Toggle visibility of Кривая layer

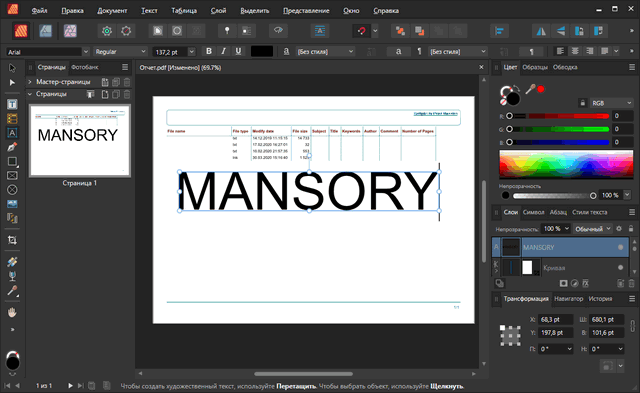click(620, 268)
